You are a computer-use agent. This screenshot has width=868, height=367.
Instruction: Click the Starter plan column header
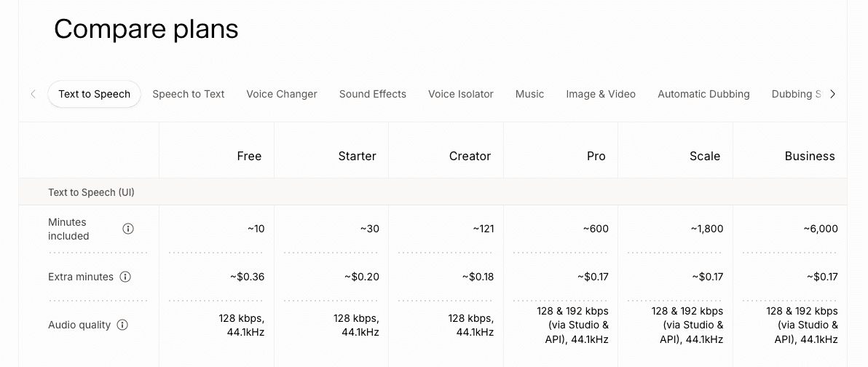[357, 156]
